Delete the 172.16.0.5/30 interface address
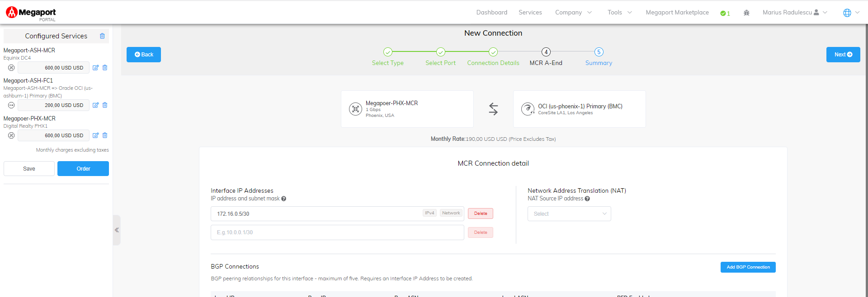 tap(480, 213)
